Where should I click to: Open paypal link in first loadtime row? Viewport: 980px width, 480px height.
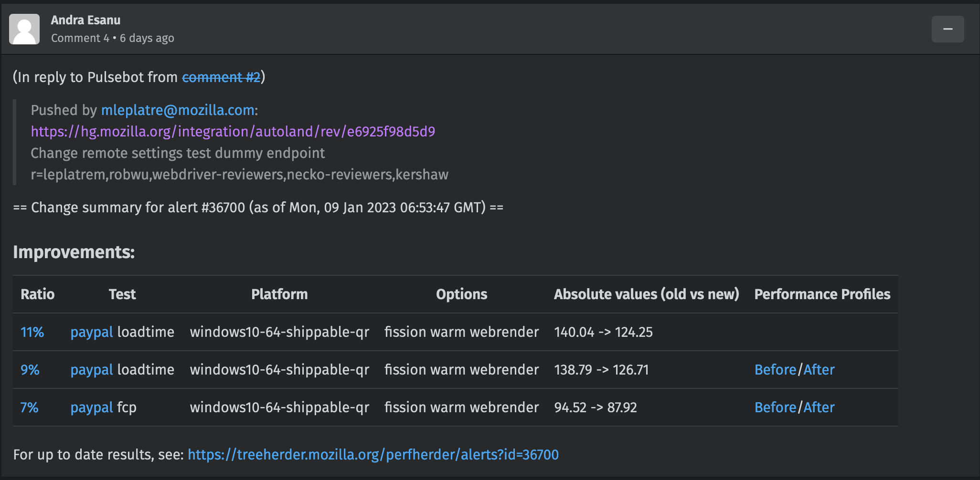[x=92, y=332]
